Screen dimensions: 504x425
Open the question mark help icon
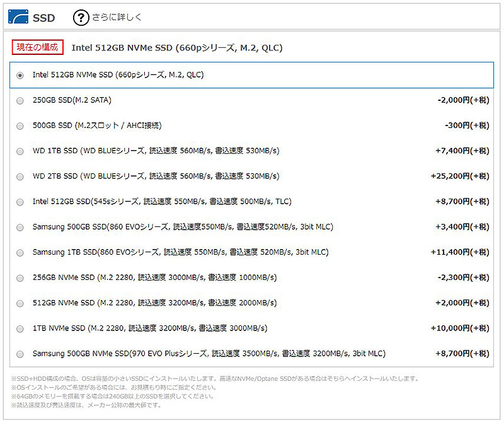pos(81,18)
